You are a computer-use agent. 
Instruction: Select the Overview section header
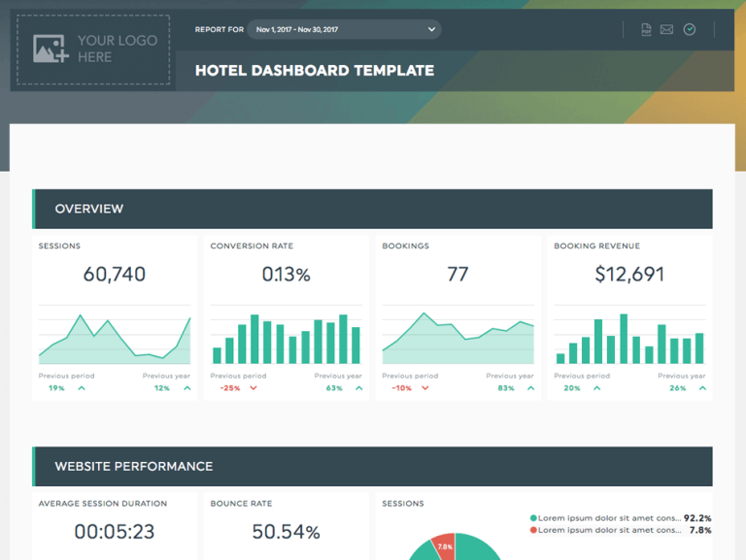coord(372,209)
